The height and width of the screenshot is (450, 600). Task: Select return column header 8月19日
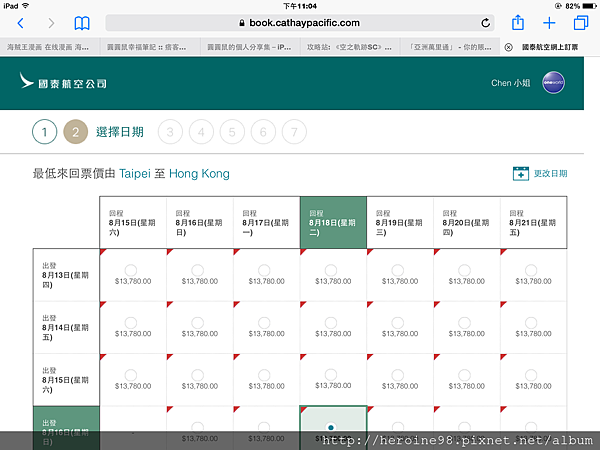click(400, 222)
